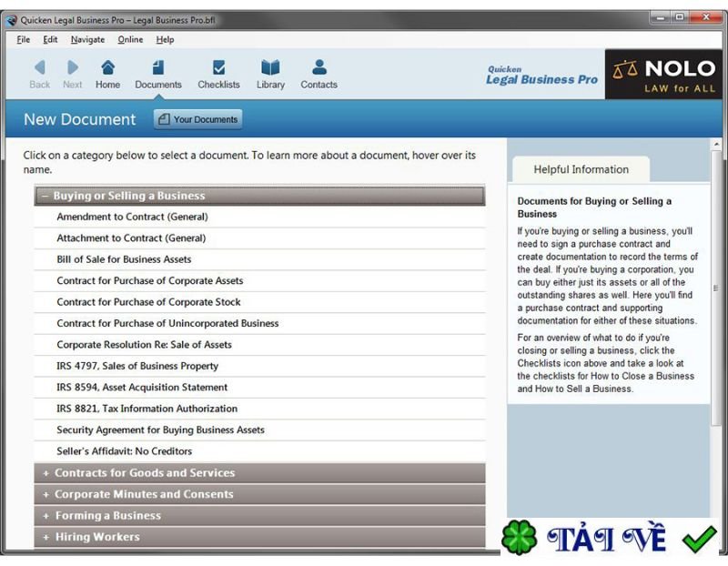
Task: Select the Helpful Information tab
Action: click(581, 169)
